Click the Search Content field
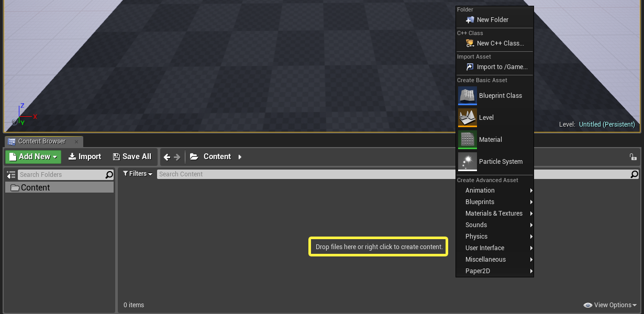Viewport: 644px width, 314px height. tap(394, 174)
